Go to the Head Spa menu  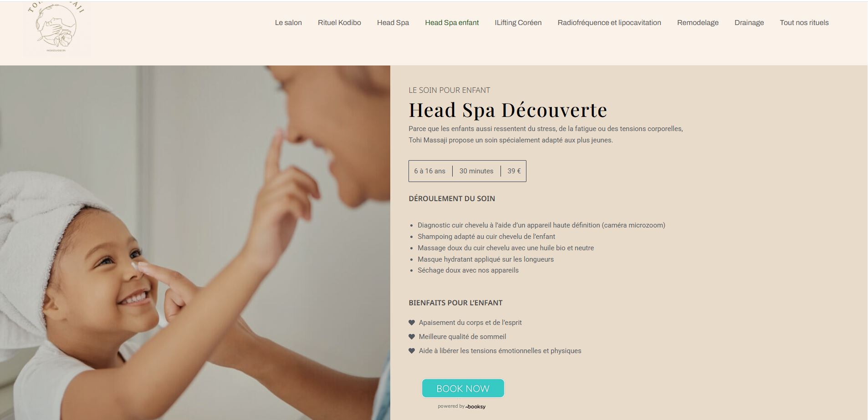click(393, 23)
